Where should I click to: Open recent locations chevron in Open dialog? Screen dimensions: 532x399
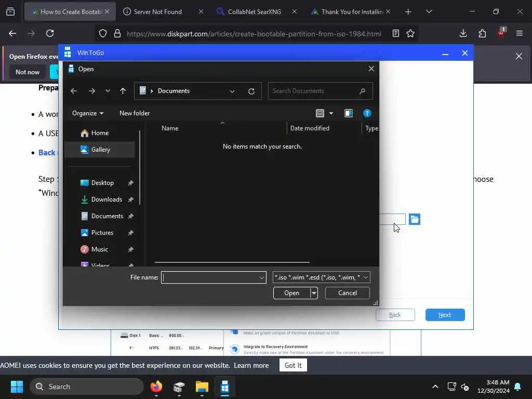(x=108, y=91)
